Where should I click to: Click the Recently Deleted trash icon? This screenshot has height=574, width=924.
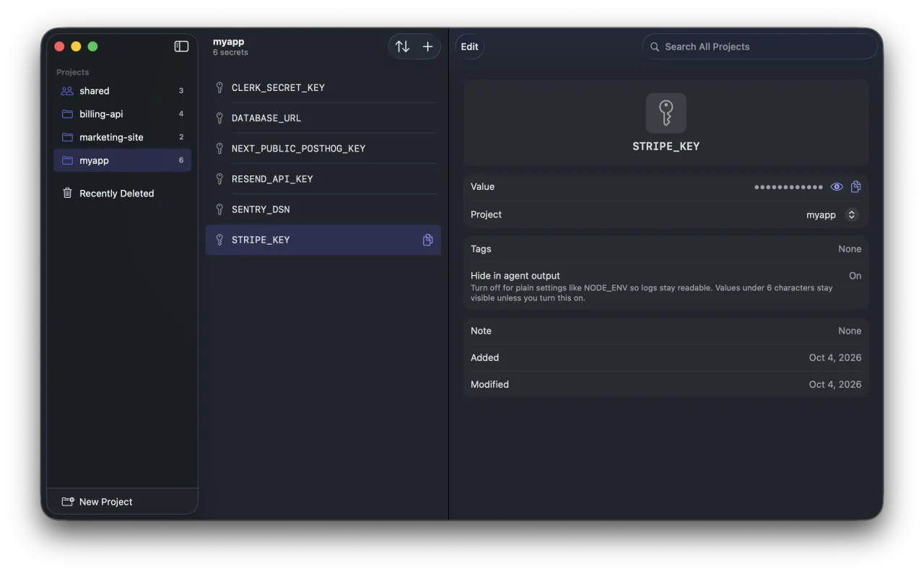click(x=67, y=193)
